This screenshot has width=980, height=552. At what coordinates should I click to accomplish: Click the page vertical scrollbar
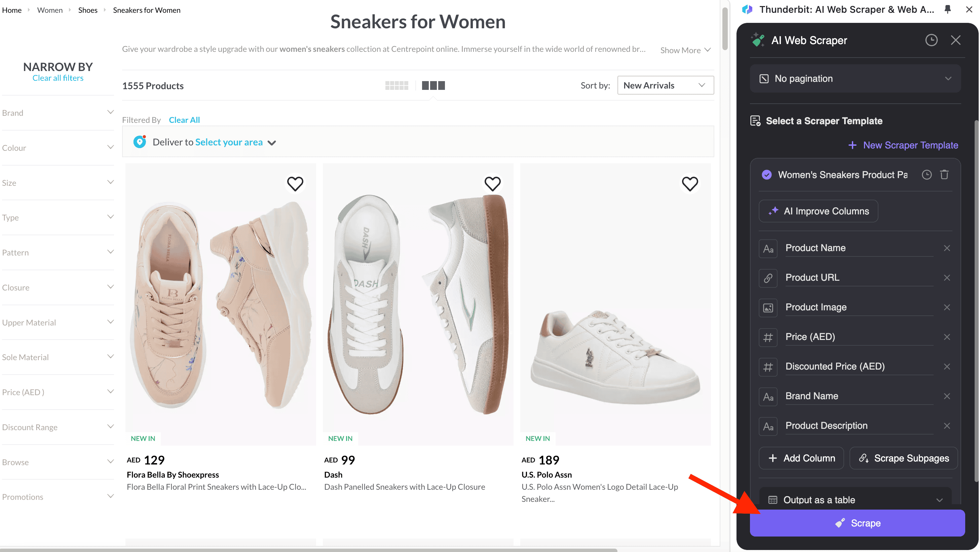pos(725,30)
